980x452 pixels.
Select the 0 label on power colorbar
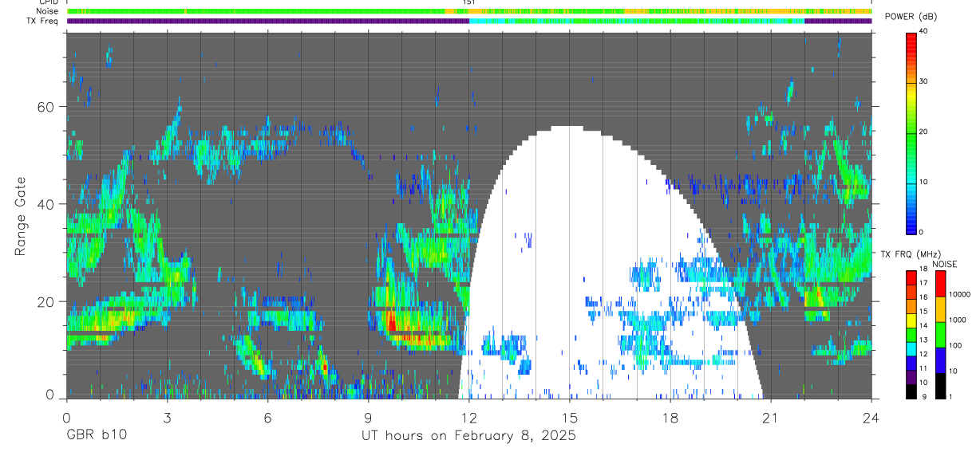click(x=922, y=232)
